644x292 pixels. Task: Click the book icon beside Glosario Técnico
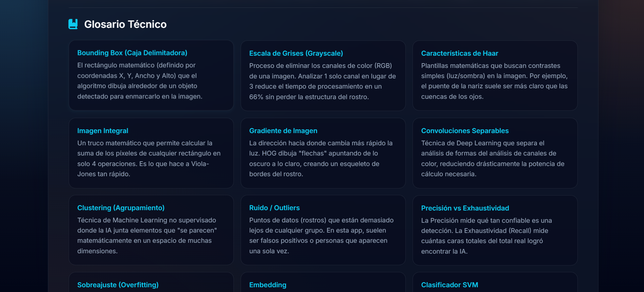pyautogui.click(x=73, y=24)
